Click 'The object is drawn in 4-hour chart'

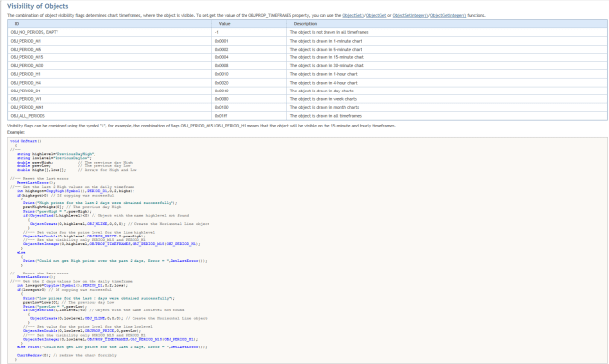click(x=324, y=83)
